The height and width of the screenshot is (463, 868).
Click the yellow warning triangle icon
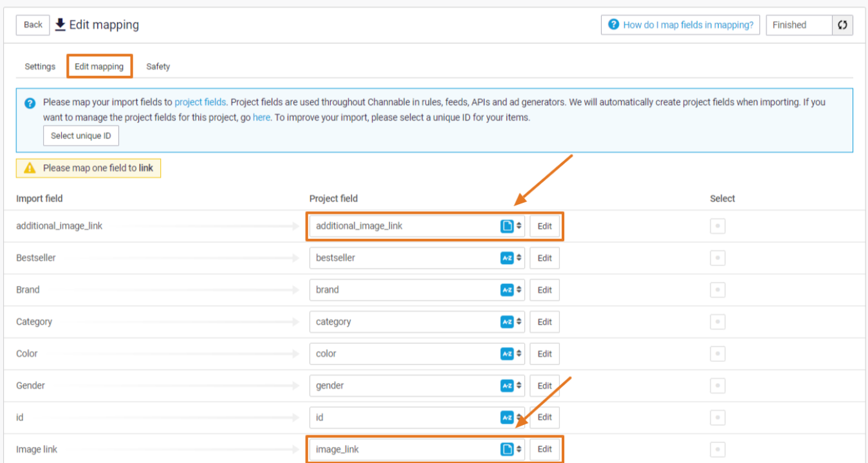pyautogui.click(x=30, y=168)
